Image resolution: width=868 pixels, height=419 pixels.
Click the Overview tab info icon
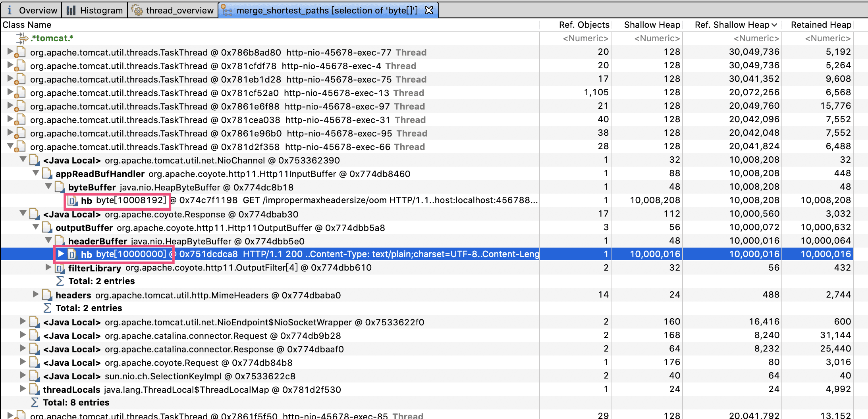[x=10, y=10]
